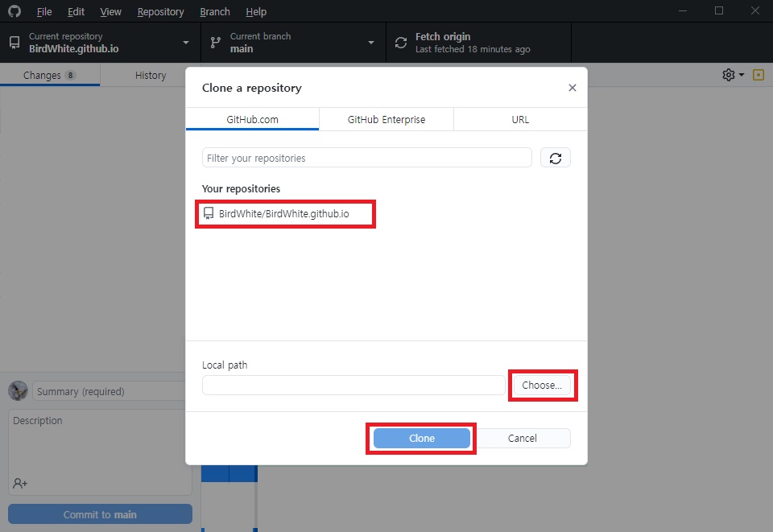Select BirdWhite/BirdWhite.github.io repository

[x=283, y=214]
